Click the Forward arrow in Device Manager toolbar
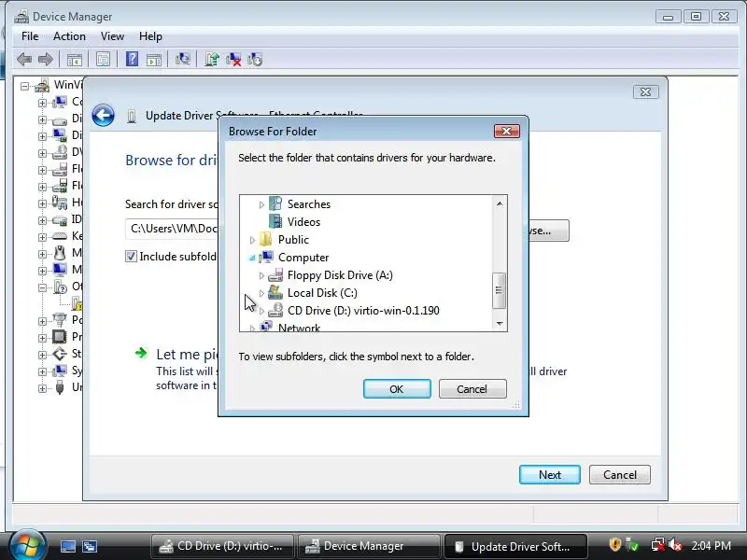Screen dimensions: 747x560 click(x=45, y=60)
